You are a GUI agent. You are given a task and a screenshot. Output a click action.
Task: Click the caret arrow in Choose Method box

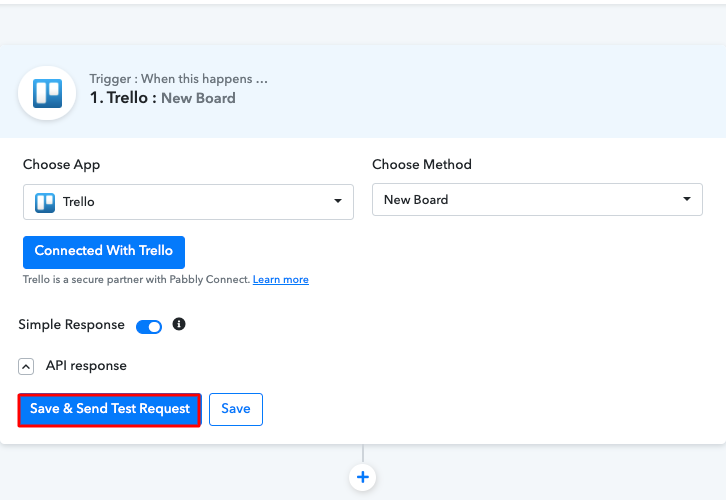click(687, 199)
